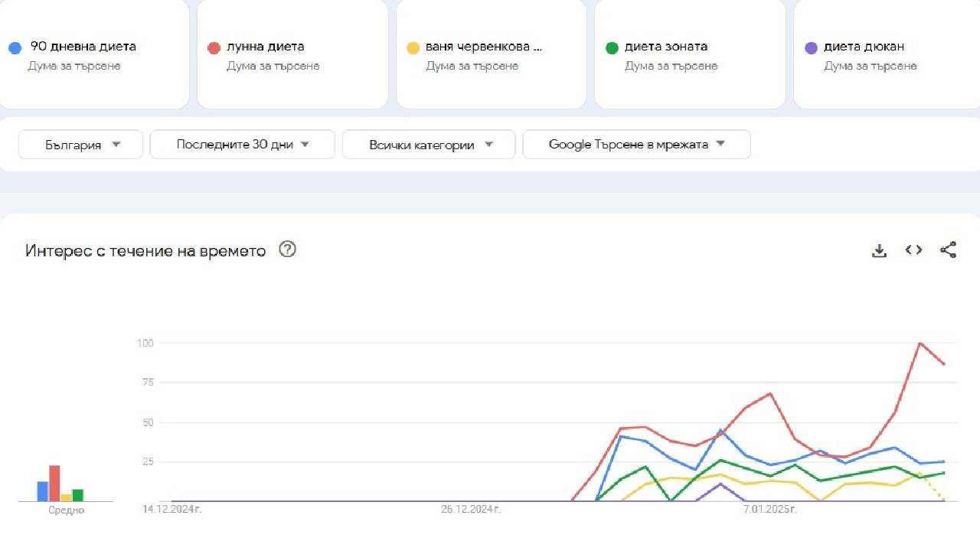Image resolution: width=980 pixels, height=551 pixels.
Task: Click the embed code icon above the chart
Action: point(913,249)
